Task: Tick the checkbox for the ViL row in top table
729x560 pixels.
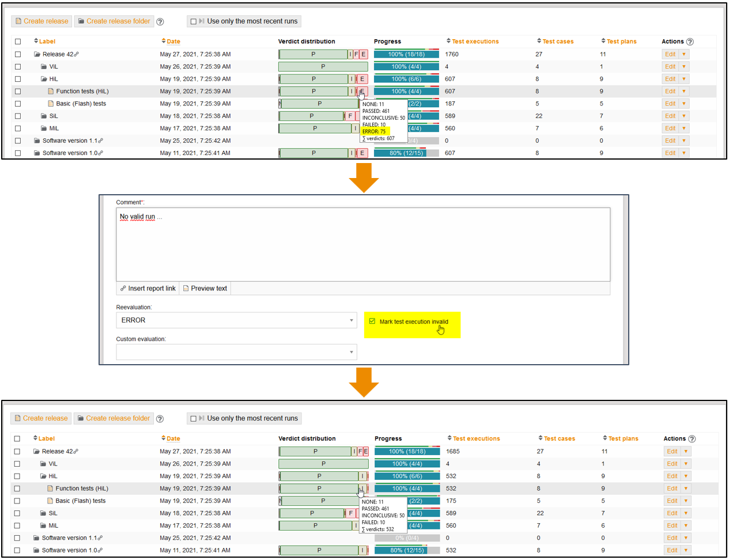Action: pos(18,67)
